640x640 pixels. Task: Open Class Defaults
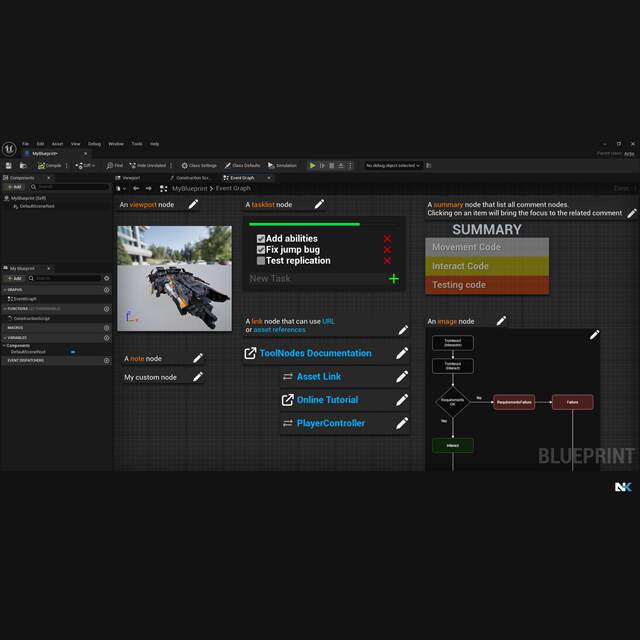pos(242,165)
